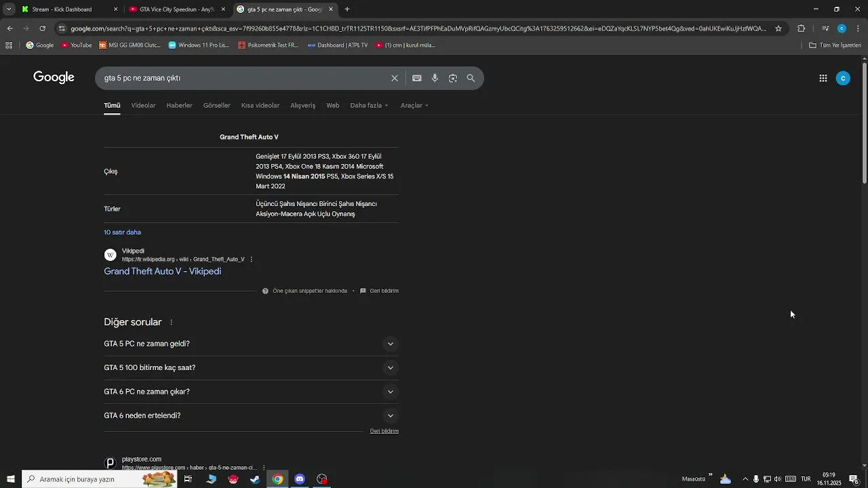This screenshot has width=868, height=488.
Task: Open the Chrome three-dot menu
Action: 858,28
